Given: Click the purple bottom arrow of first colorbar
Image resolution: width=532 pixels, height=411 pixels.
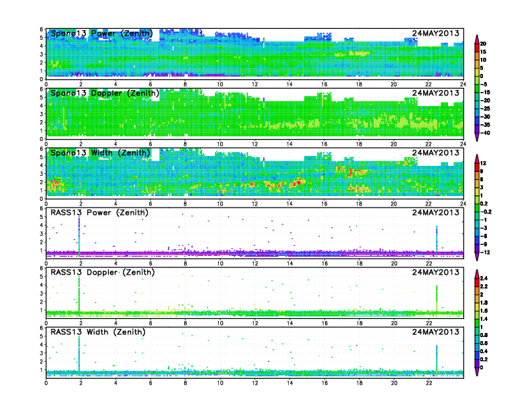Looking at the screenshot, I should [x=477, y=138].
